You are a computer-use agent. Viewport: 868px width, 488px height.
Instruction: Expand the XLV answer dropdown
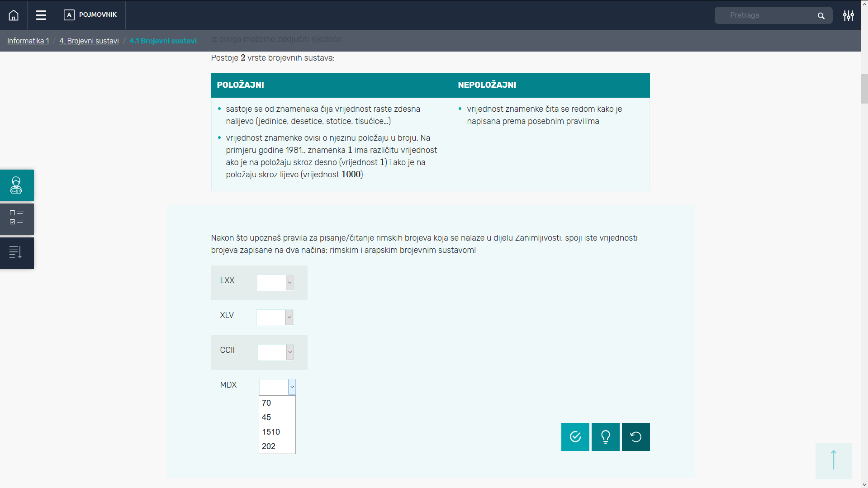point(275,317)
